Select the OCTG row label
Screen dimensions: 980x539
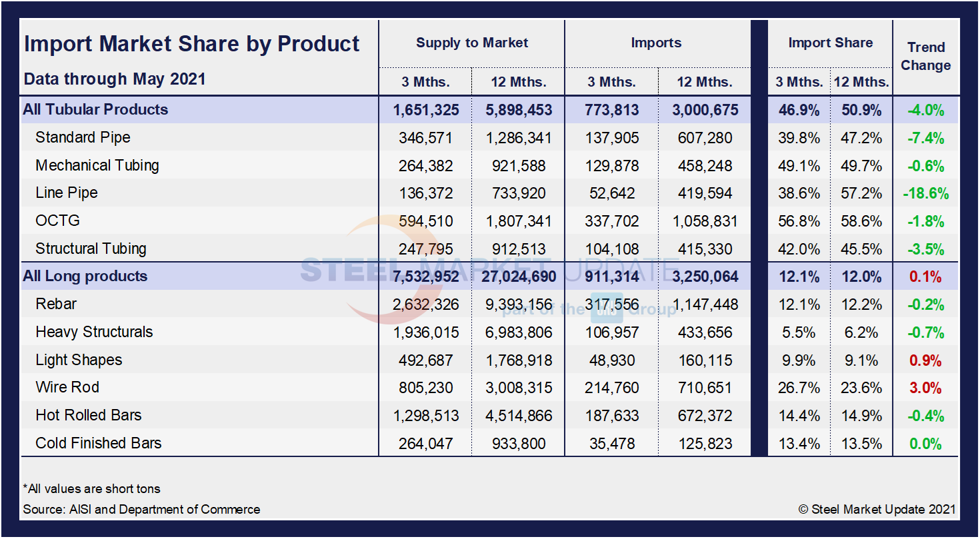(x=57, y=221)
